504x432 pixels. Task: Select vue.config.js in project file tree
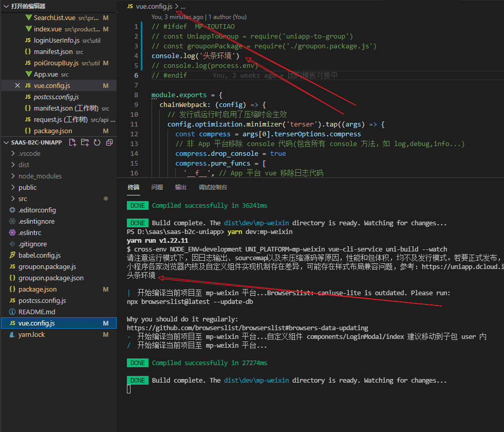(59, 323)
